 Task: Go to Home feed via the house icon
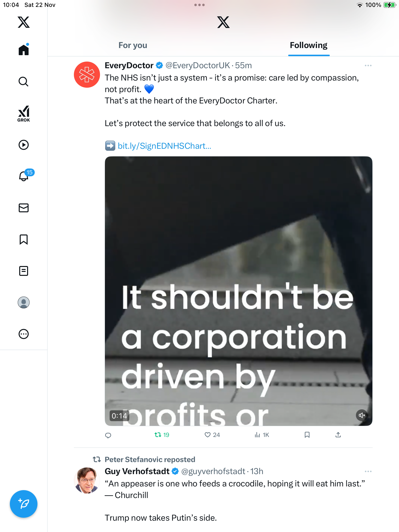click(24, 50)
